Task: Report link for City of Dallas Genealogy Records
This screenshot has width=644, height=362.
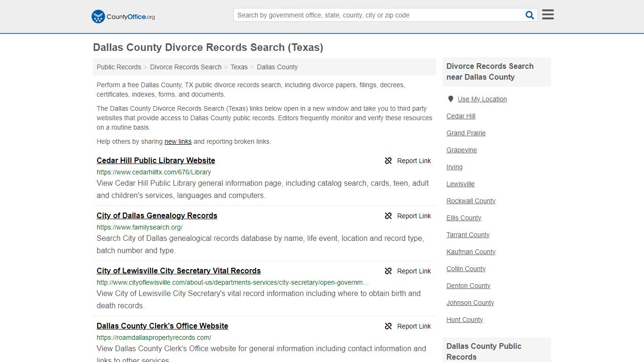Action: coord(414,216)
